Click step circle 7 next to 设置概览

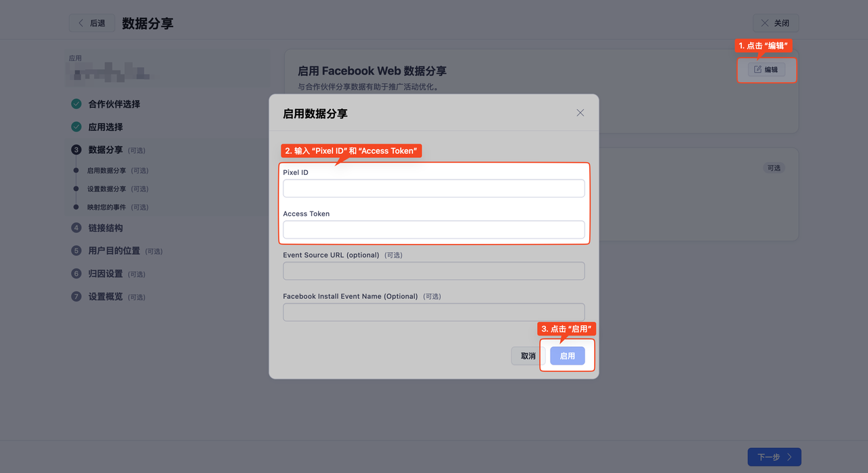pyautogui.click(x=76, y=296)
